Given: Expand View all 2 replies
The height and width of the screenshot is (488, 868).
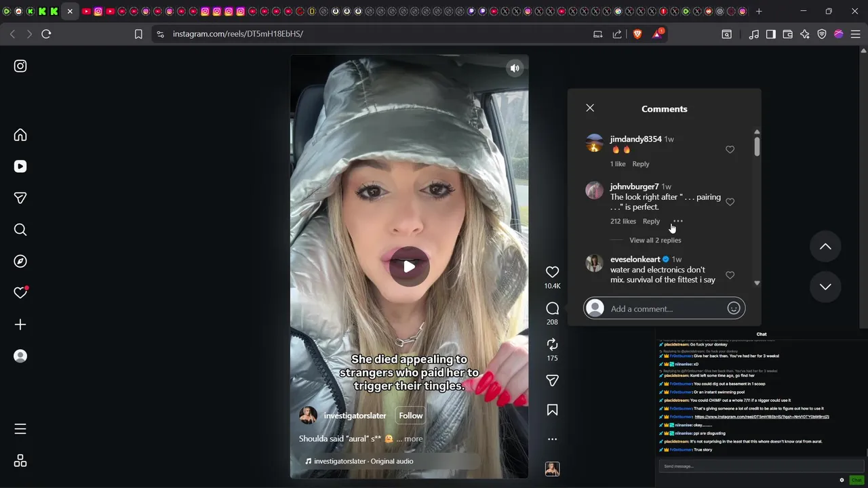Looking at the screenshot, I should coord(655,240).
